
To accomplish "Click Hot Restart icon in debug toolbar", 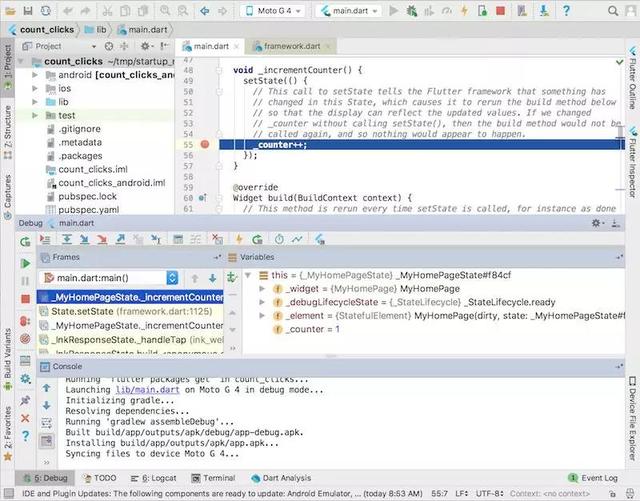I will point(257,239).
